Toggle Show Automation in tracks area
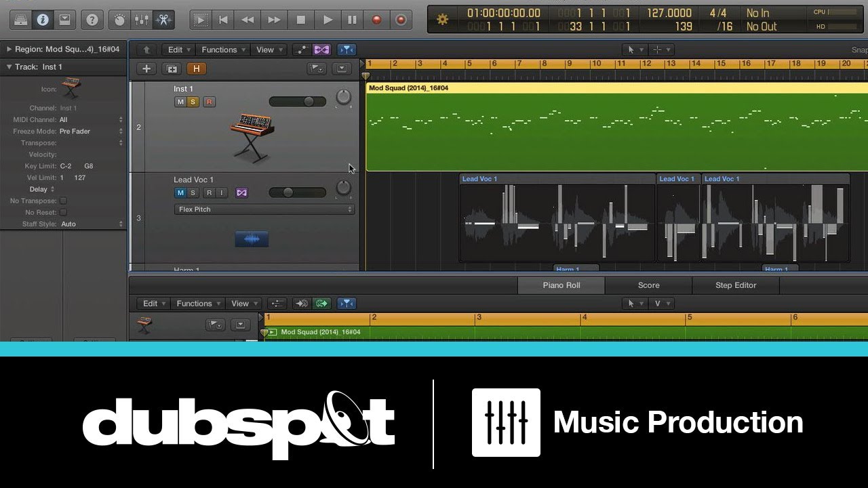 click(301, 49)
